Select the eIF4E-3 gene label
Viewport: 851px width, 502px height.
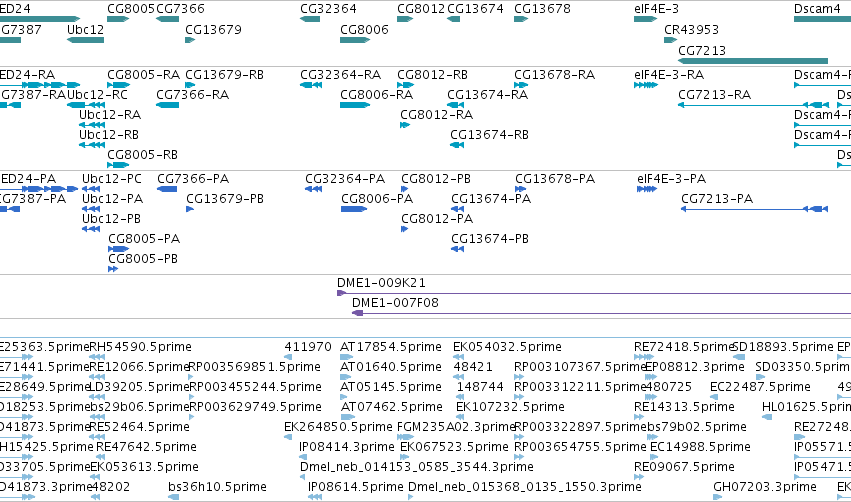click(x=656, y=9)
